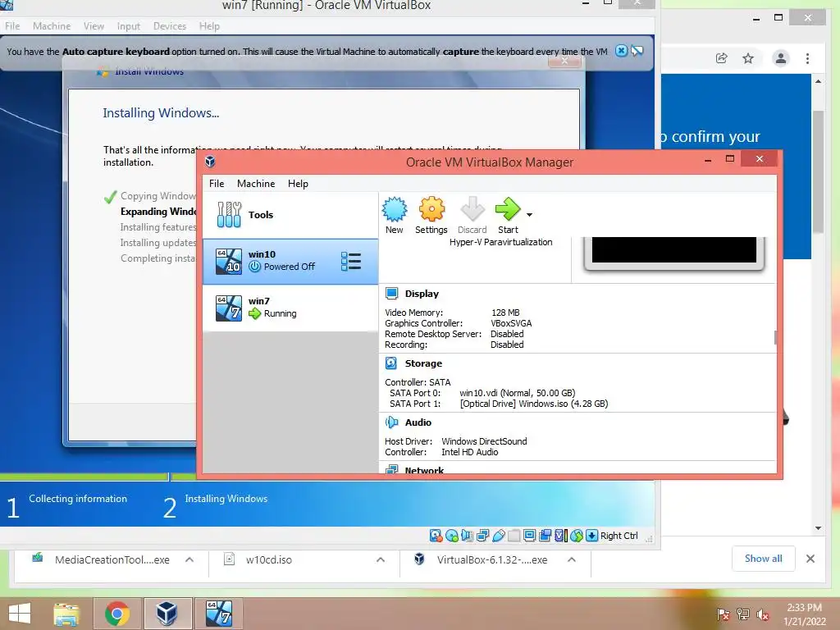Click the mouse integration indicator in VM status bar
This screenshot has width=840, height=630.
pos(576,536)
